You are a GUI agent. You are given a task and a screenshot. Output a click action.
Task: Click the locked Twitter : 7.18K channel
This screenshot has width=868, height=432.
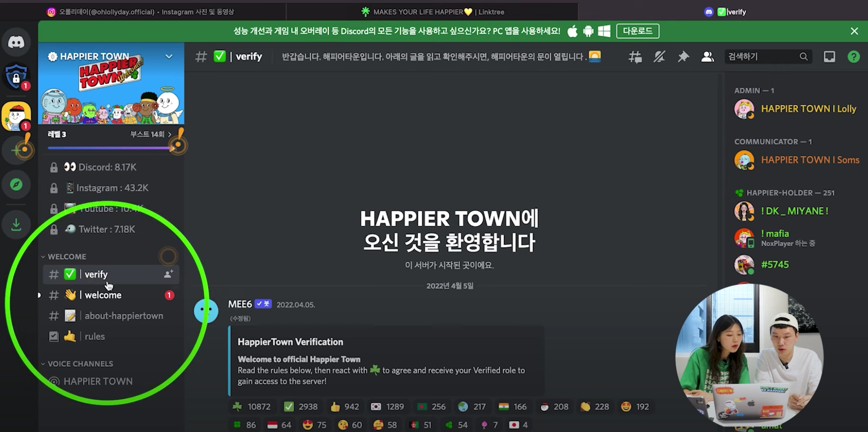[x=111, y=229]
